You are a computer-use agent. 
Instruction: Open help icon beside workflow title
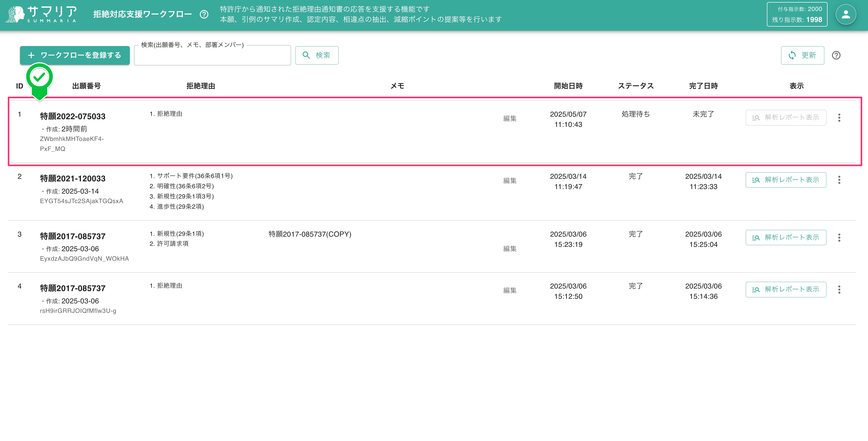click(204, 14)
